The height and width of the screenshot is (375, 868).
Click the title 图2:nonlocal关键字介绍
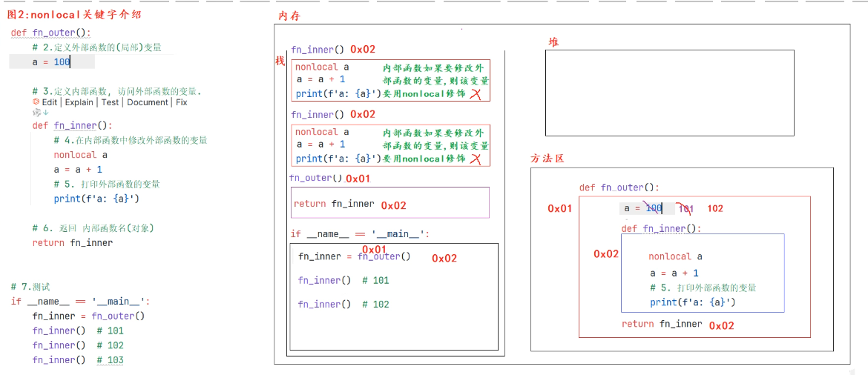[x=74, y=14]
